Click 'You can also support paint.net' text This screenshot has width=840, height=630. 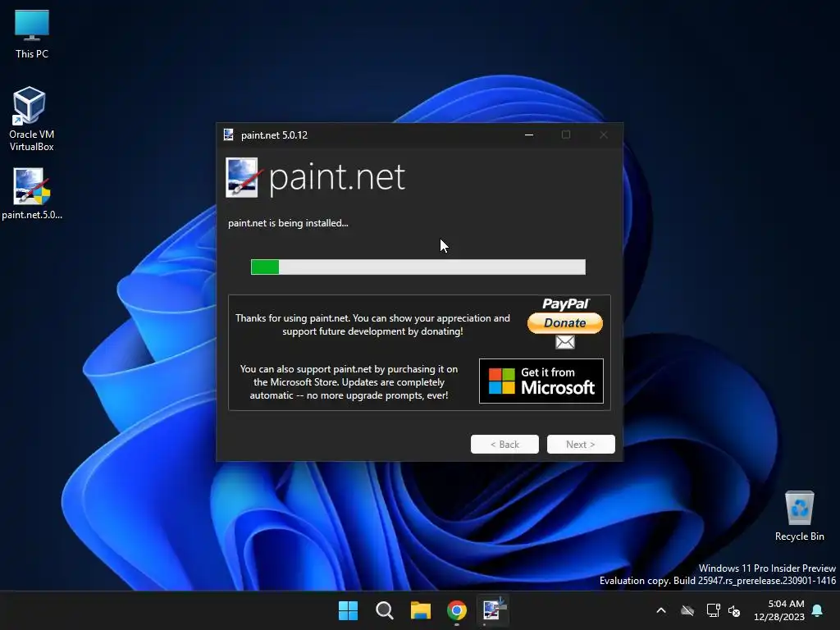click(349, 382)
